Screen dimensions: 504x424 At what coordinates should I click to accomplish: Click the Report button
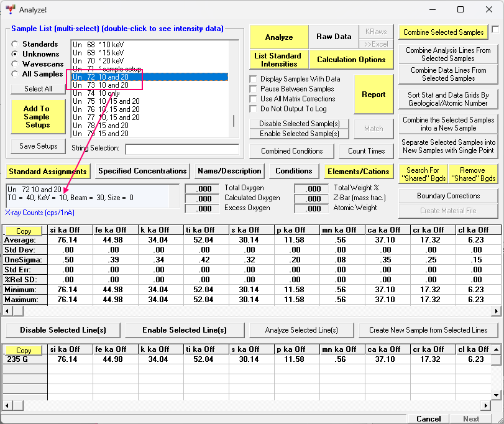click(373, 94)
